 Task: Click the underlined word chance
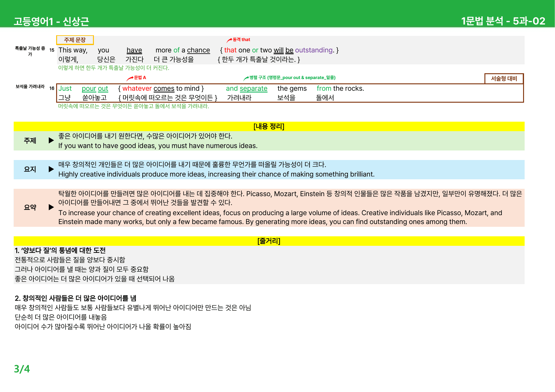tap(198, 50)
